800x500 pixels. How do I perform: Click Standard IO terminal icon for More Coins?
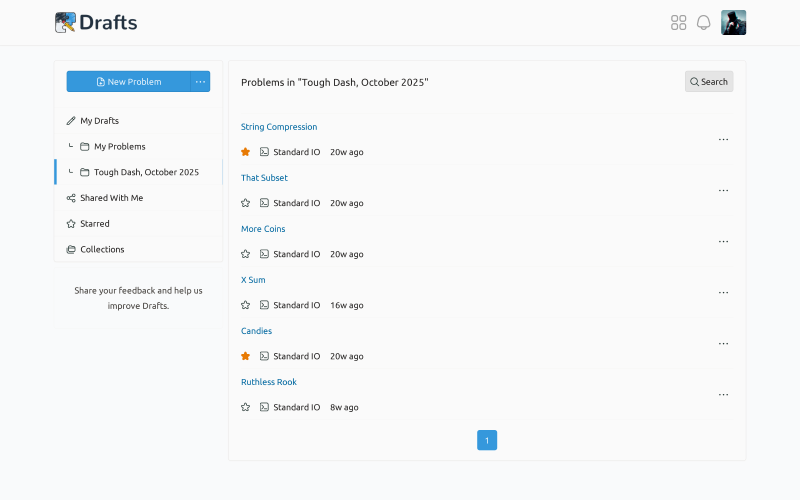pyautogui.click(x=264, y=254)
